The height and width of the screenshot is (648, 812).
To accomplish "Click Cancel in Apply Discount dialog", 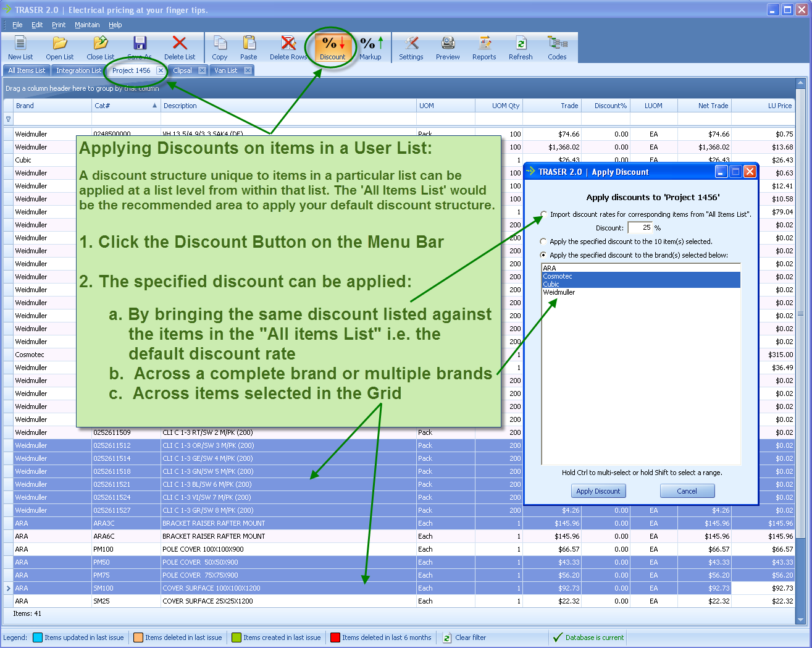I will click(x=687, y=491).
